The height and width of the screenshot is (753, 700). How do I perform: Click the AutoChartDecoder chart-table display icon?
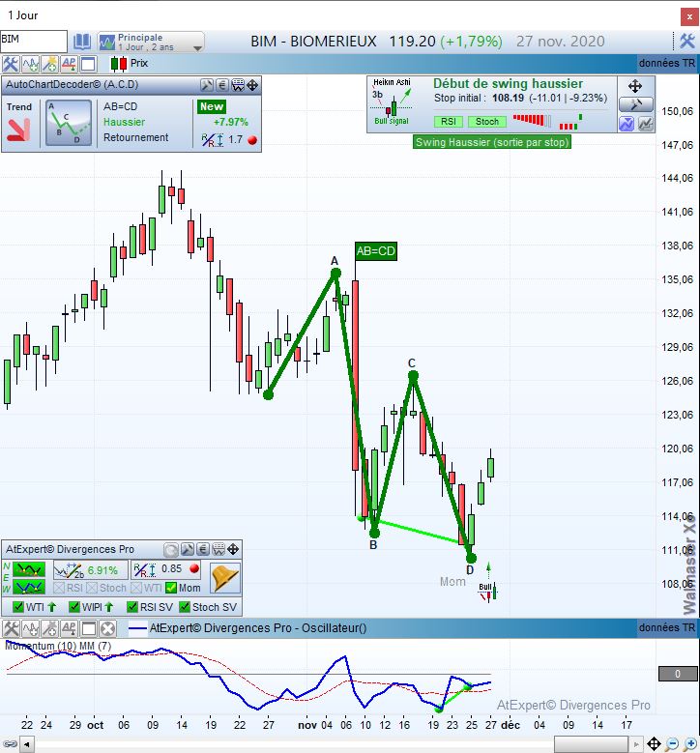(x=238, y=85)
